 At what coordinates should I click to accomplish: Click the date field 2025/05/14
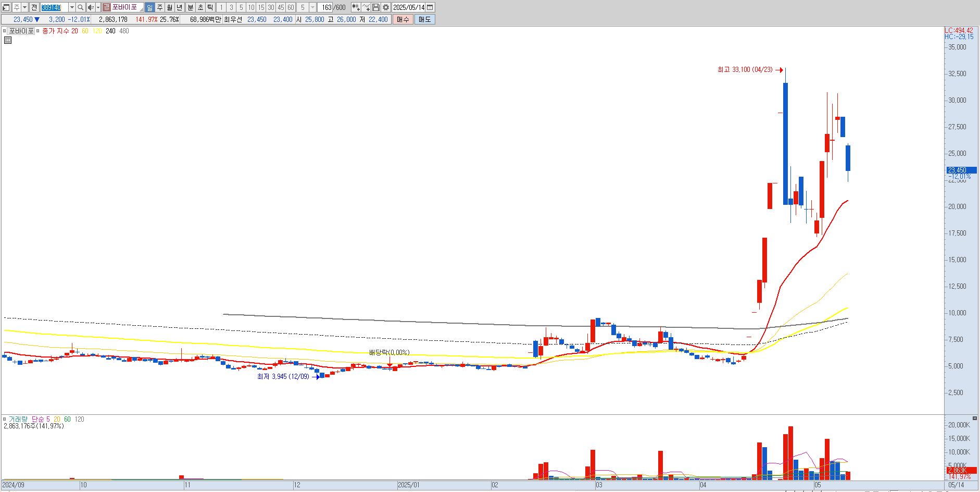point(408,7)
